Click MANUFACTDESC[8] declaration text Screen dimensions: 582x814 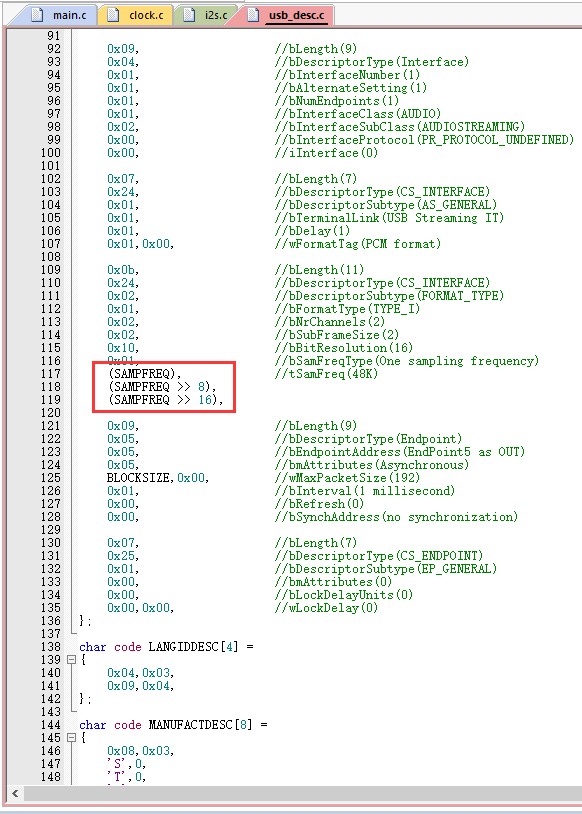[200, 725]
